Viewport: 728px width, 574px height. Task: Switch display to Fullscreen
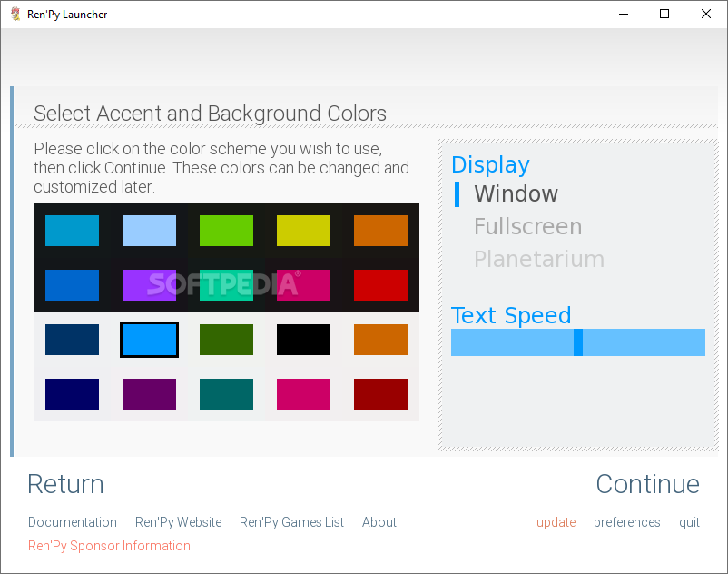coord(528,227)
